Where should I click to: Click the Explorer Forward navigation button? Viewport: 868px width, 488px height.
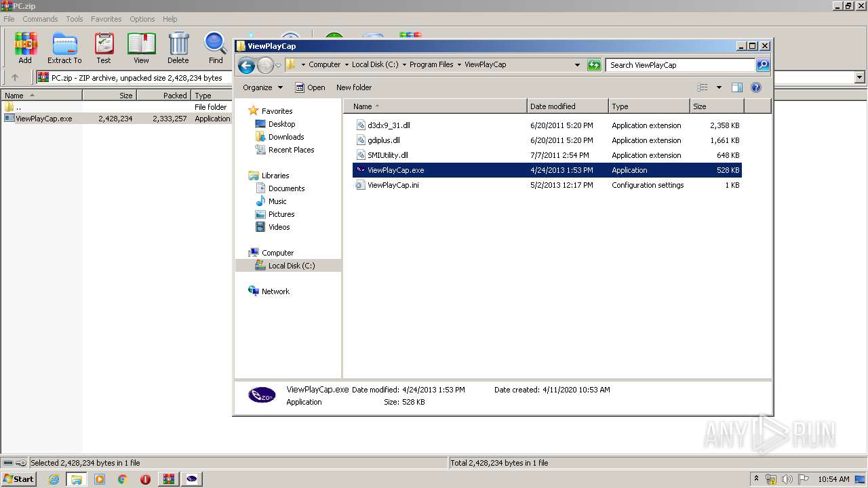265,65
